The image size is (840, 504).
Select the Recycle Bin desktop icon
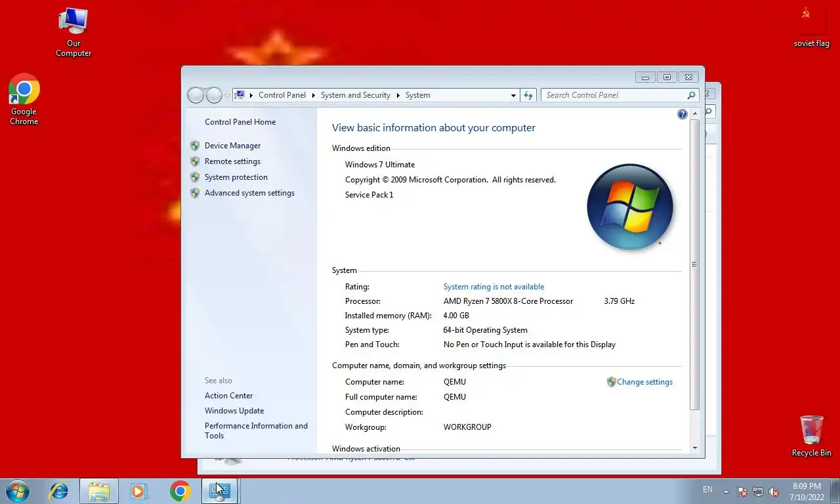[x=812, y=436]
